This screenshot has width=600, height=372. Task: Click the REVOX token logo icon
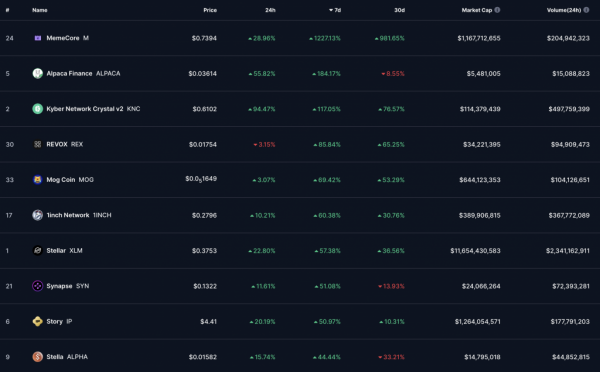(x=38, y=144)
